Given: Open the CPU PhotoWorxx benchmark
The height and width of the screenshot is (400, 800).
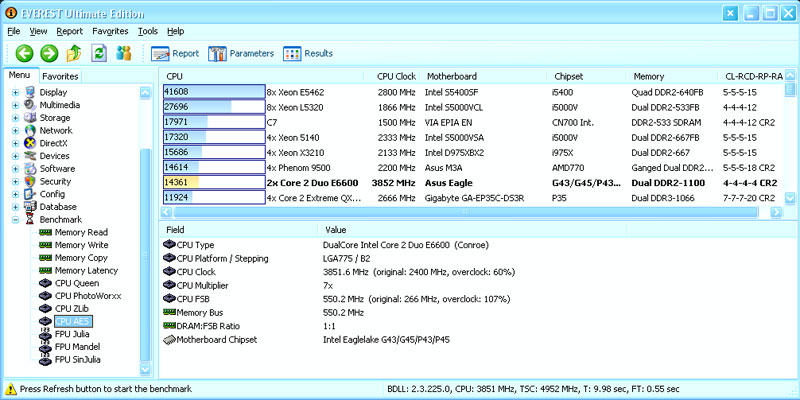Looking at the screenshot, I should pos(88,296).
